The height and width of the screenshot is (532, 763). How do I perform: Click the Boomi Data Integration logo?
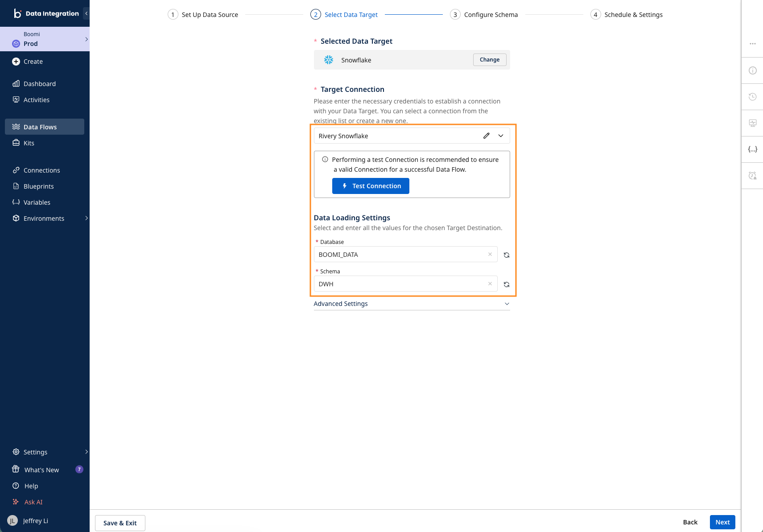(x=46, y=13)
